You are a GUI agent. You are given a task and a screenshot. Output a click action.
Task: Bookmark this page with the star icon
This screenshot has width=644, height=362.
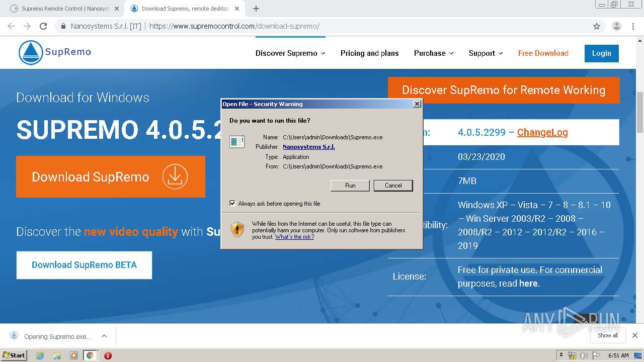click(x=597, y=26)
